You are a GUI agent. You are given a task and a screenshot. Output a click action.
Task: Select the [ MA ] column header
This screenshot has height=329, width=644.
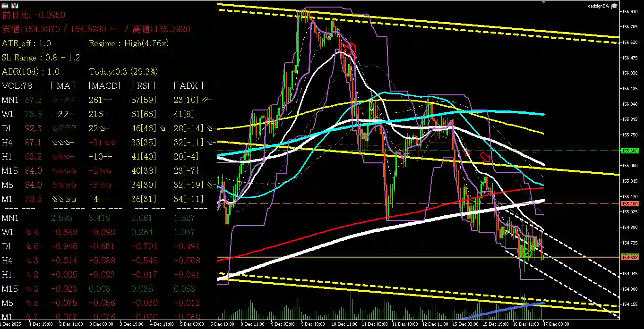(x=63, y=85)
